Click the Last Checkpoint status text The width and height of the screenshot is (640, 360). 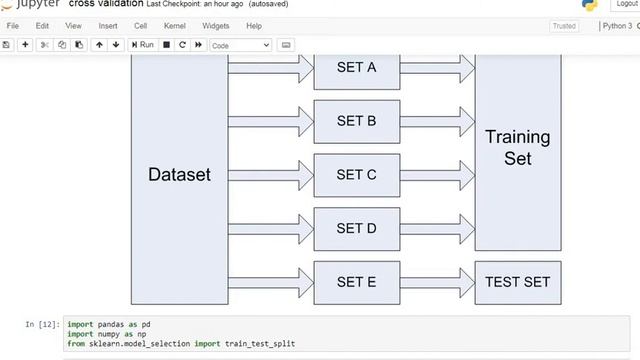(x=195, y=4)
